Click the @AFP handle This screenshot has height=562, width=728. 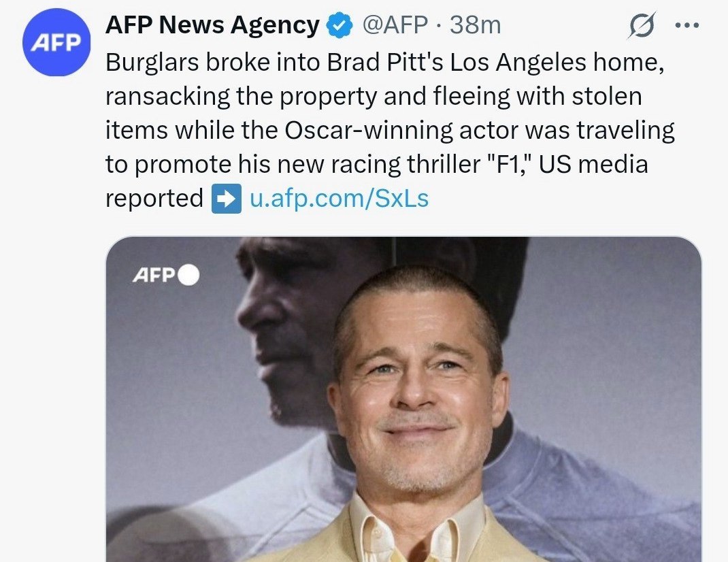point(394,25)
